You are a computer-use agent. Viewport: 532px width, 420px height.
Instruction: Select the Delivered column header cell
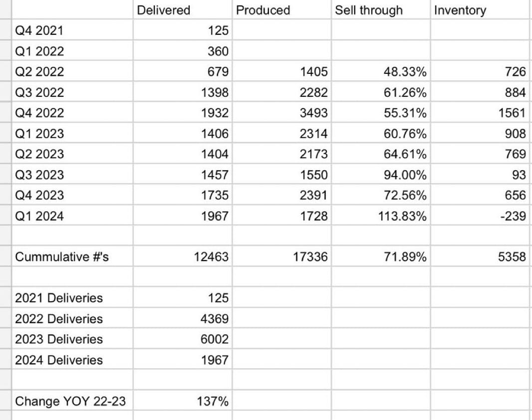(x=183, y=10)
